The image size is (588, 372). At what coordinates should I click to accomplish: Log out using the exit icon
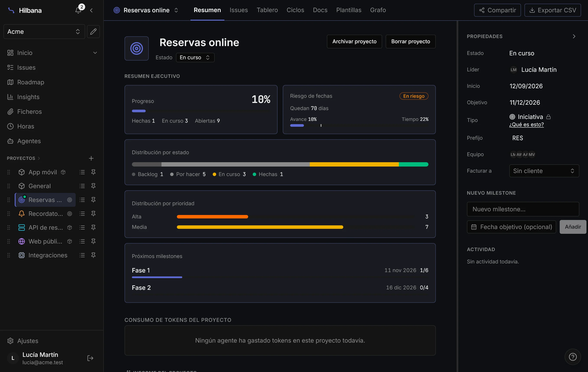pos(90,358)
